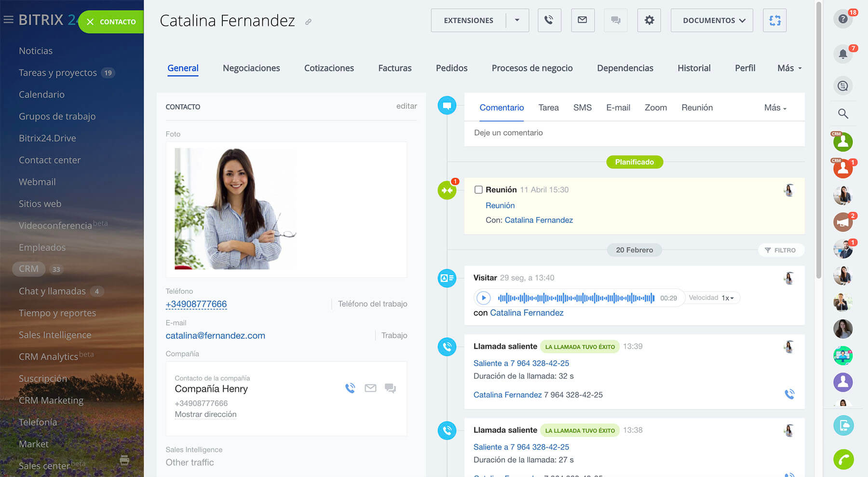Open the SMS tab in the timeline

582,108
